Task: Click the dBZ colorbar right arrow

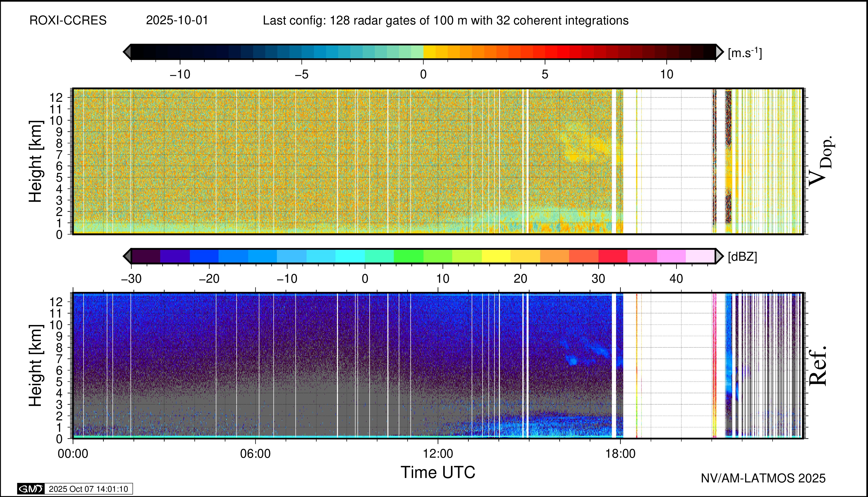Action: click(719, 256)
